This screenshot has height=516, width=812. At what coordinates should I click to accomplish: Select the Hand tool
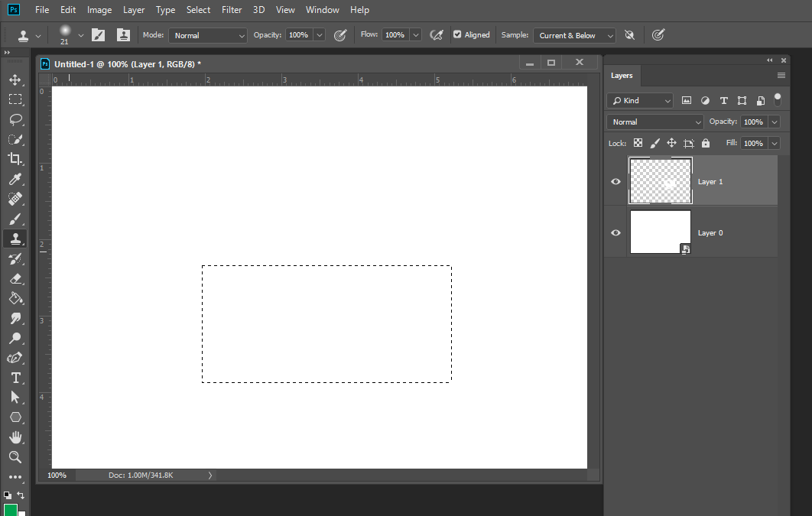click(x=15, y=437)
